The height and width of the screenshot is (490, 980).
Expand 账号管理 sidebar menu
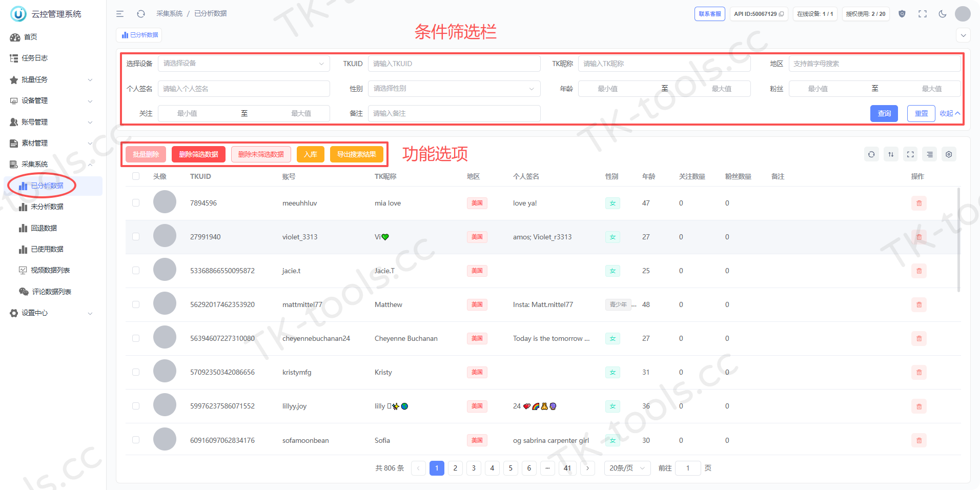tap(53, 122)
